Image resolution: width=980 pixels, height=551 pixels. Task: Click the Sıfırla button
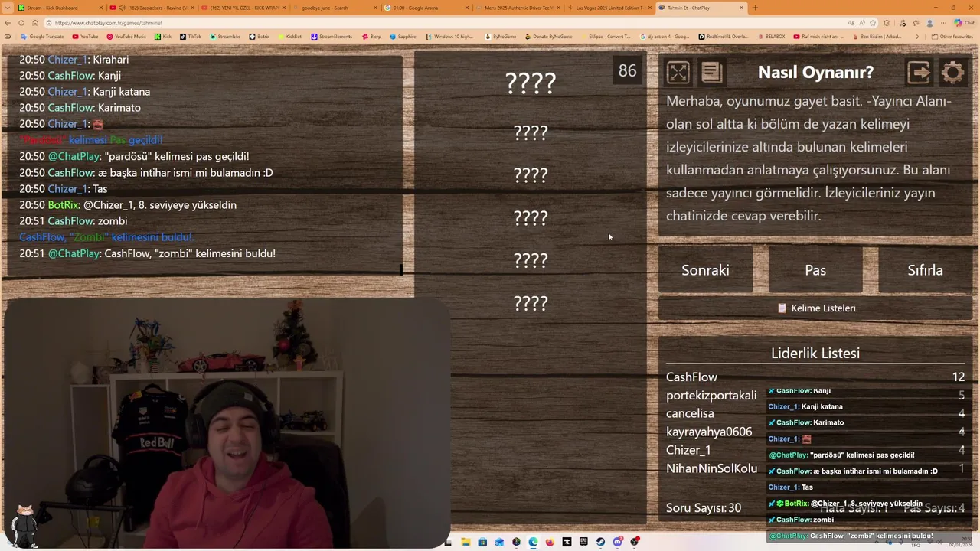[925, 270]
